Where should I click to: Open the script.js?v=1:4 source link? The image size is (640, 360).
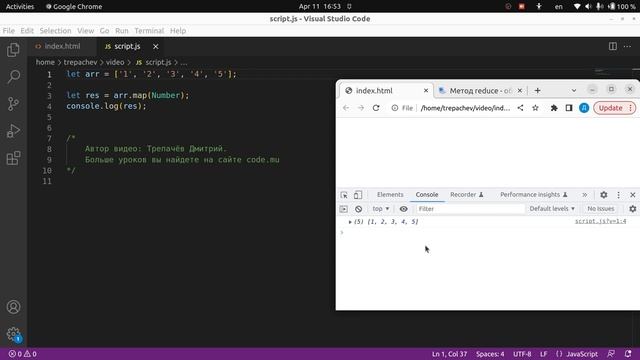click(600, 221)
